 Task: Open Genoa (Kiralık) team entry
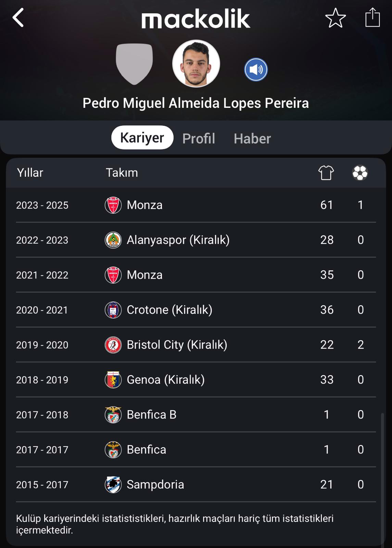tap(166, 379)
